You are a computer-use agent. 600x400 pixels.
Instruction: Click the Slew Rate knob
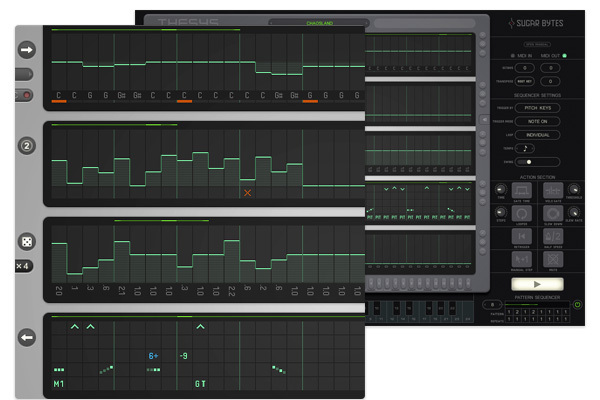pos(574,212)
